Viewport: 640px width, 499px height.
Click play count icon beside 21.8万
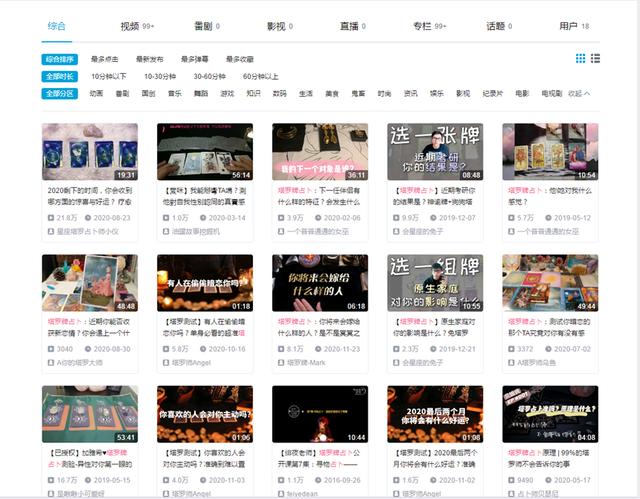[x=50, y=217]
